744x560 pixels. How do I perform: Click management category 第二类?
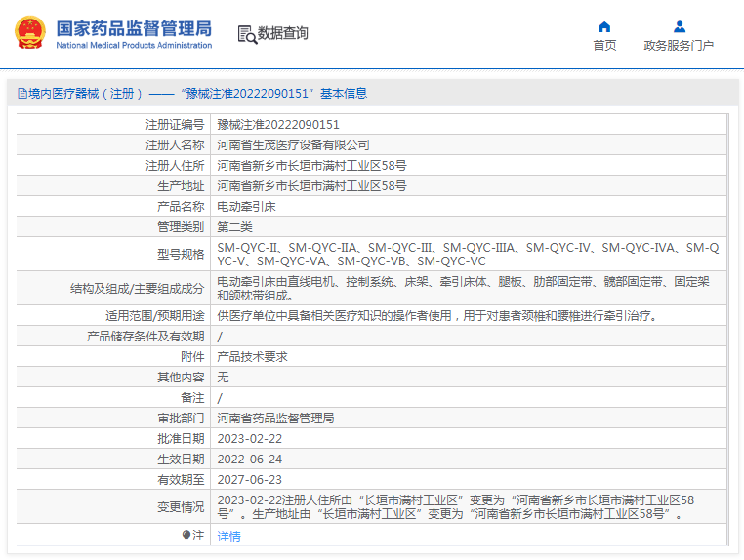pyautogui.click(x=234, y=226)
